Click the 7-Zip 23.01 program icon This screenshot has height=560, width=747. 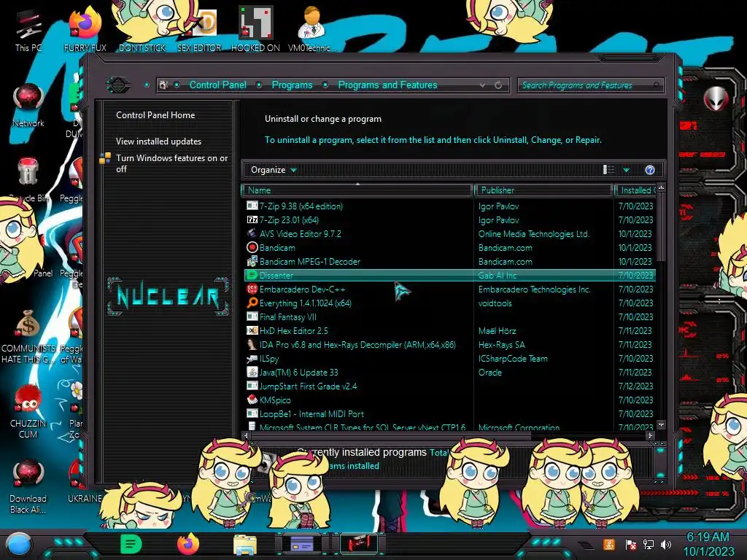(252, 220)
